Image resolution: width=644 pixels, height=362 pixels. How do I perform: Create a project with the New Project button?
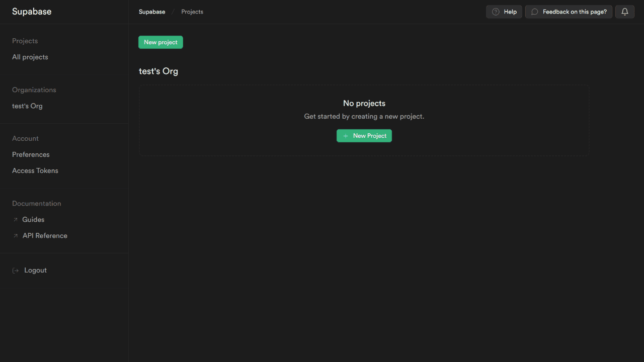click(x=364, y=136)
